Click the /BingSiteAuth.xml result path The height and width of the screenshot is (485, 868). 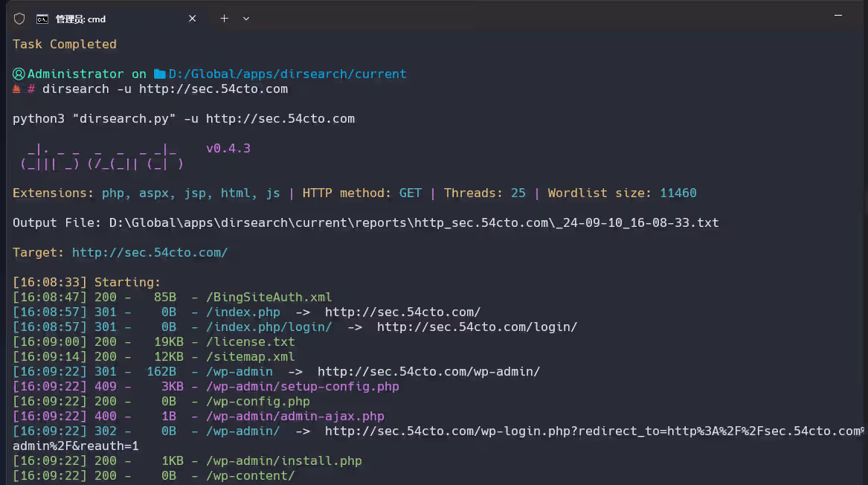[269, 298]
